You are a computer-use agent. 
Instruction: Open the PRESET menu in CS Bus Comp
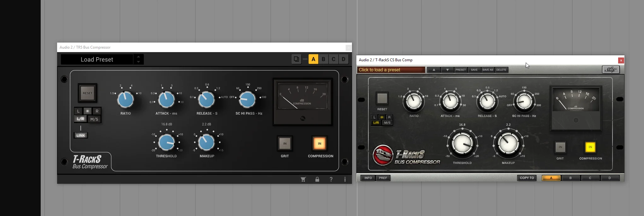pyautogui.click(x=461, y=70)
